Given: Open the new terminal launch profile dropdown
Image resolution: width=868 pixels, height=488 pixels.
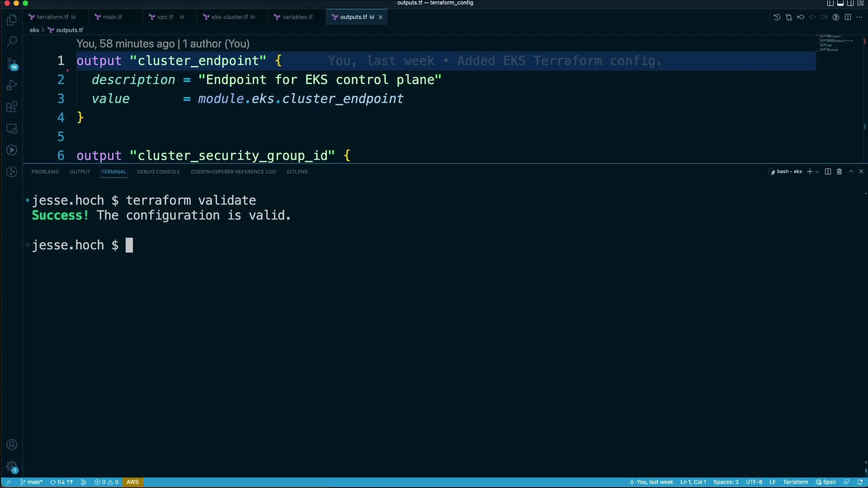Looking at the screenshot, I should pyautogui.click(x=817, y=172).
